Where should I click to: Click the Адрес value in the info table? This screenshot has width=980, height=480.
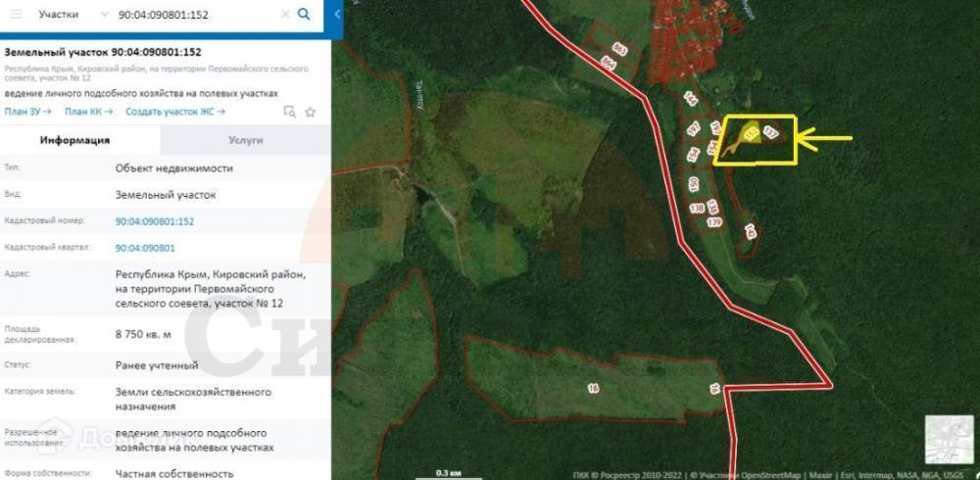211,289
